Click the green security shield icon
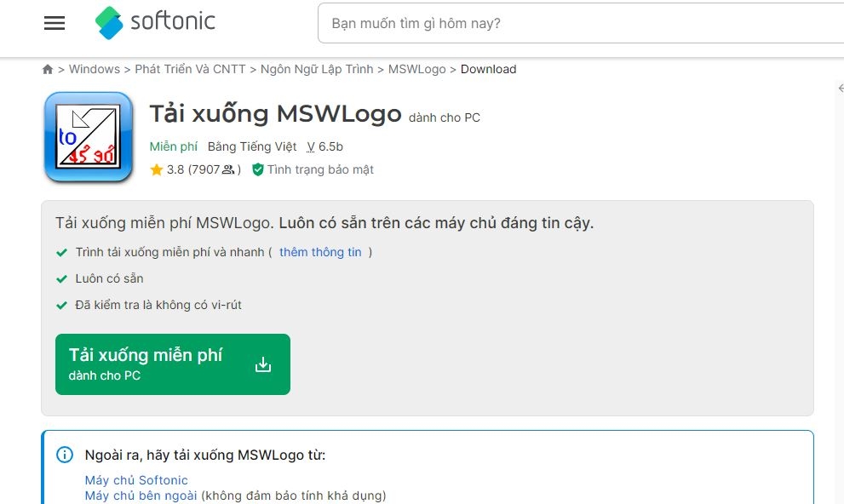This screenshot has width=844, height=504. (257, 169)
